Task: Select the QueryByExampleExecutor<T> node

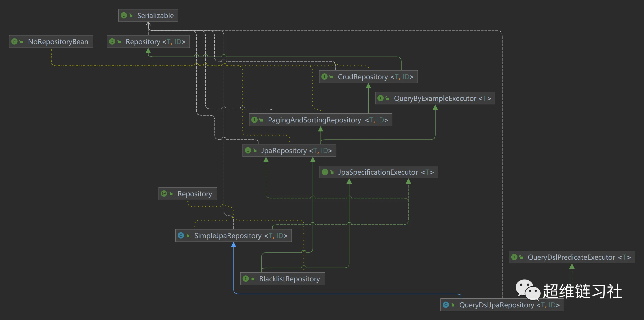Action: pyautogui.click(x=442, y=98)
